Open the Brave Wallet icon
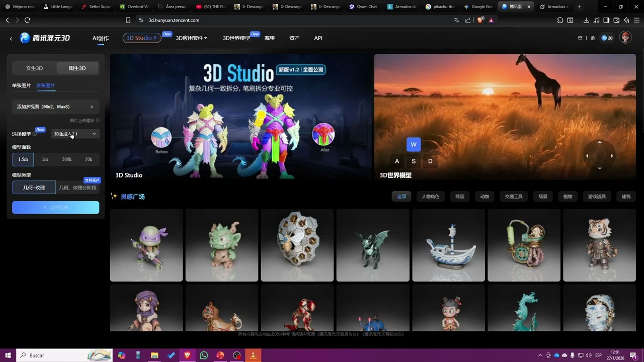The image size is (644, 362). tap(616, 20)
